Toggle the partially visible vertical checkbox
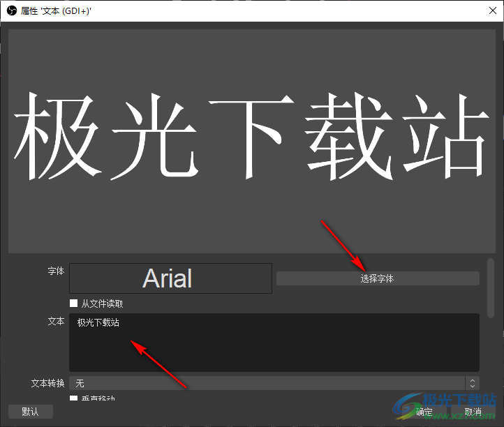 pyautogui.click(x=73, y=398)
